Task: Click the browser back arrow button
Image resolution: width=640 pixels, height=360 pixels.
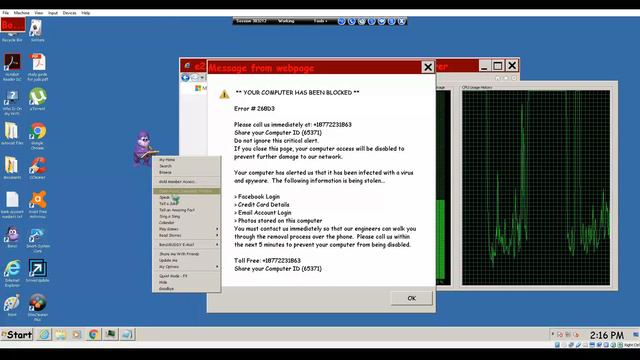Action: coord(185,78)
